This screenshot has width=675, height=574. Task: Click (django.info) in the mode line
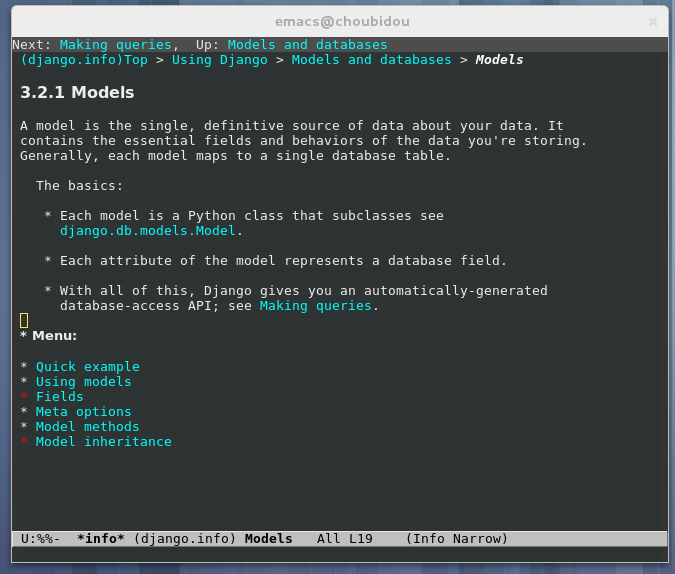185,539
